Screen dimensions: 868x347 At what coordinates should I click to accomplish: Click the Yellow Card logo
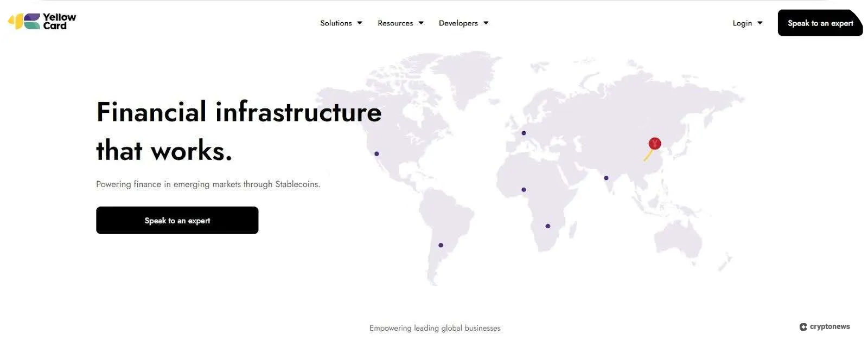pyautogui.click(x=42, y=22)
